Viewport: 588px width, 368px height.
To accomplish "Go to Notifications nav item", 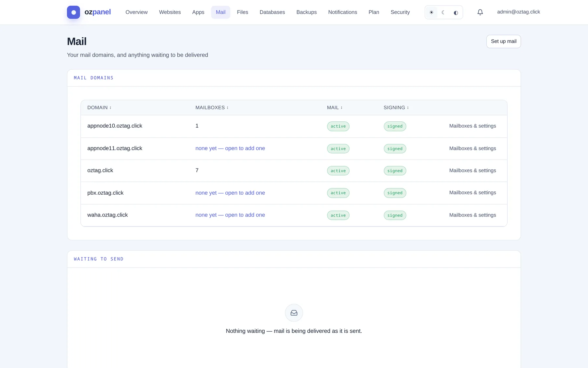I will [343, 12].
